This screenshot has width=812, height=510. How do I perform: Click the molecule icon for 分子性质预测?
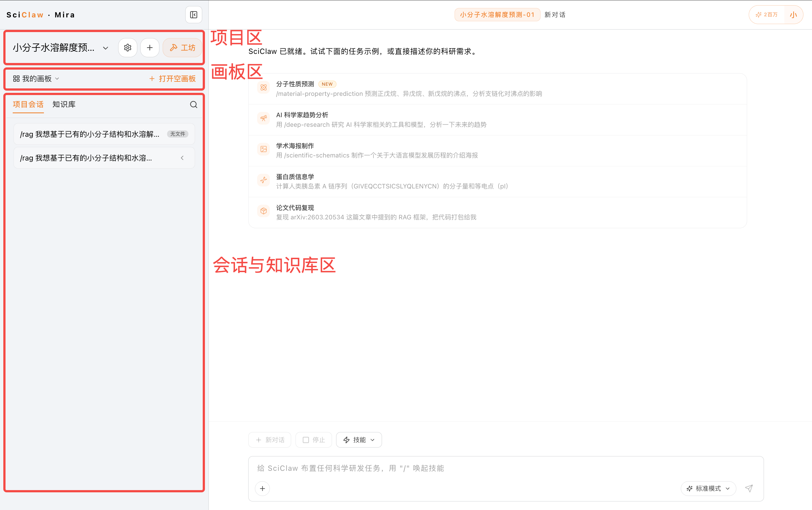point(263,87)
